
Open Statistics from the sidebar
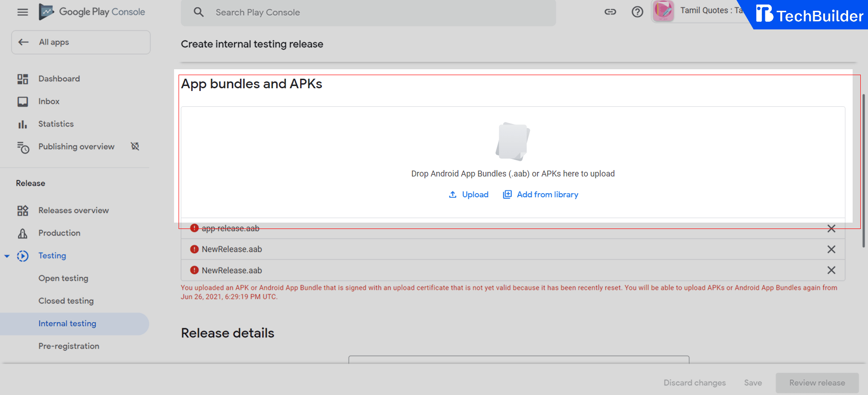click(56, 124)
